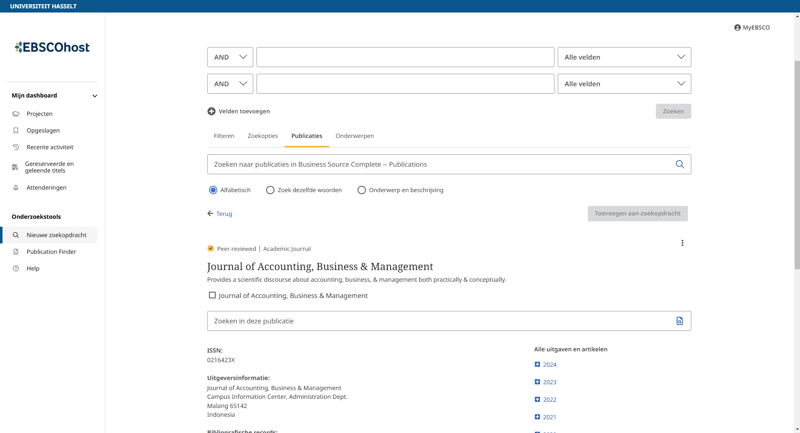Click the plus icon next to Velden toevoegen
The image size is (800, 433).
[211, 111]
